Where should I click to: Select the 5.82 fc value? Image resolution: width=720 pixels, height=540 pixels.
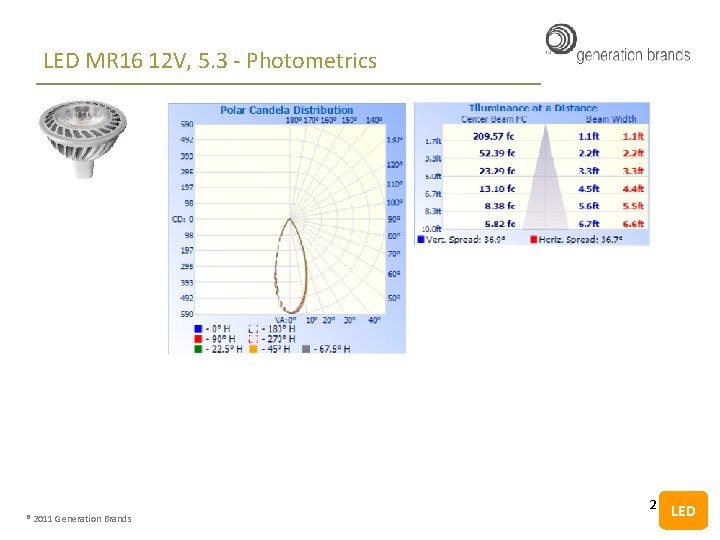point(500,224)
